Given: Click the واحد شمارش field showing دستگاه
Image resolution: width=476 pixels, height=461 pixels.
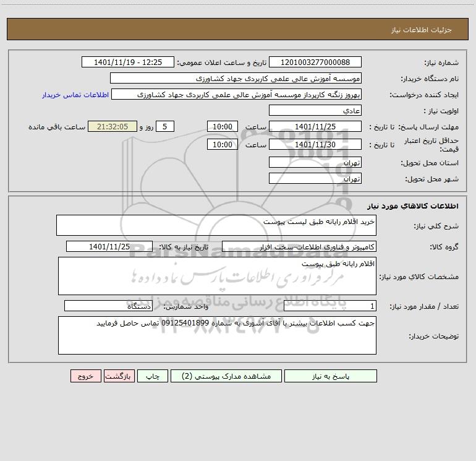Looking at the screenshot, I should pyautogui.click(x=108, y=306).
